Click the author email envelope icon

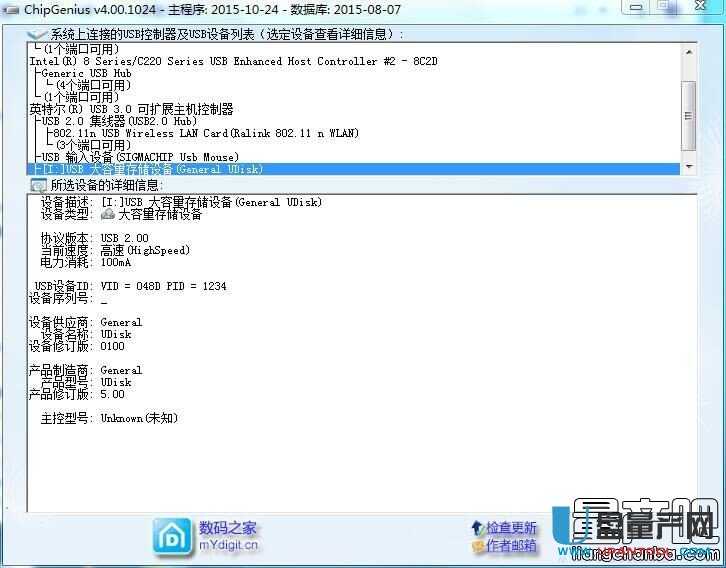477,546
